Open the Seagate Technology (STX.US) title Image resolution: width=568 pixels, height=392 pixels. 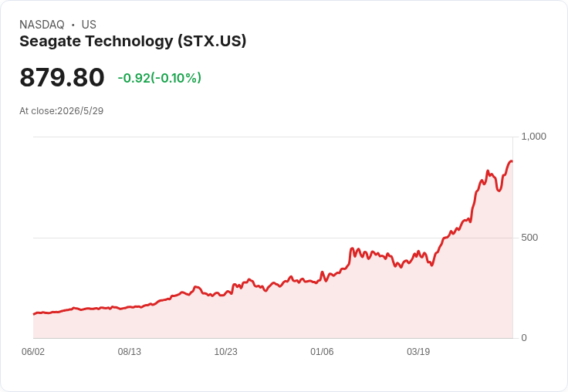pyautogui.click(x=133, y=41)
